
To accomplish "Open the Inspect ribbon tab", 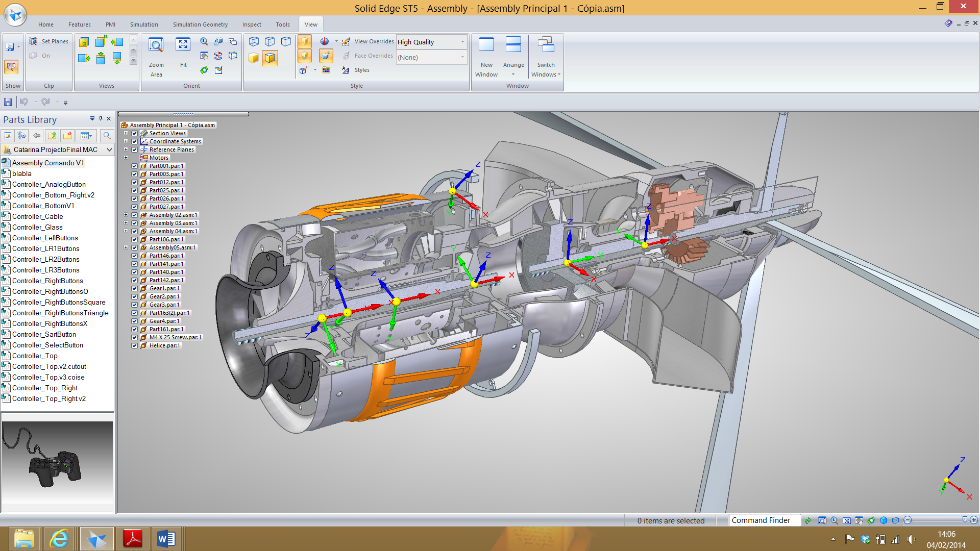I will [x=252, y=24].
